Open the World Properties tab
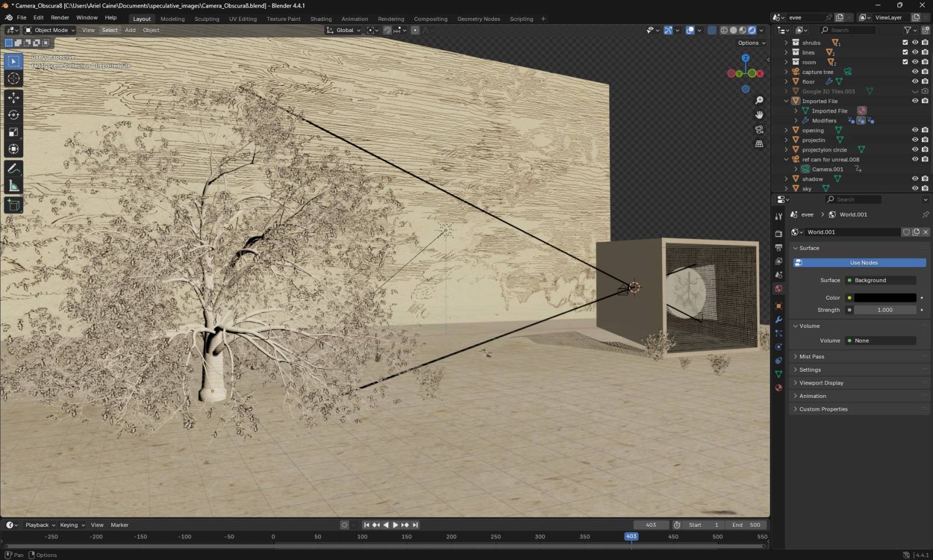Viewport: 933px width, 560px height. point(778,288)
